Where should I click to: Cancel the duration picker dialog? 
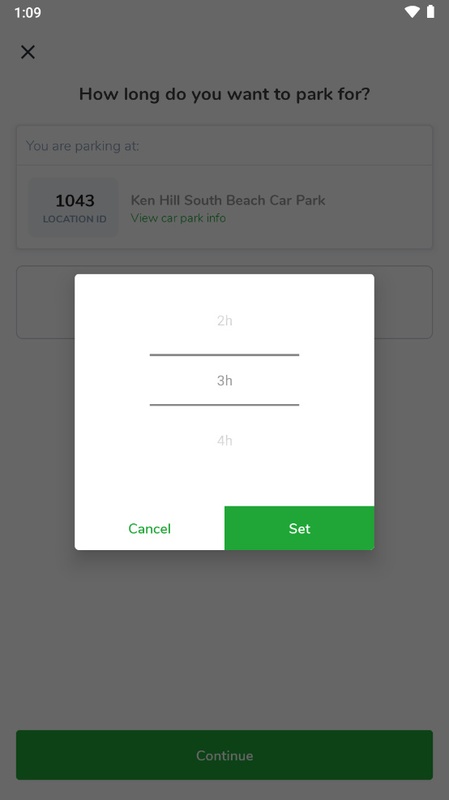pyautogui.click(x=149, y=528)
